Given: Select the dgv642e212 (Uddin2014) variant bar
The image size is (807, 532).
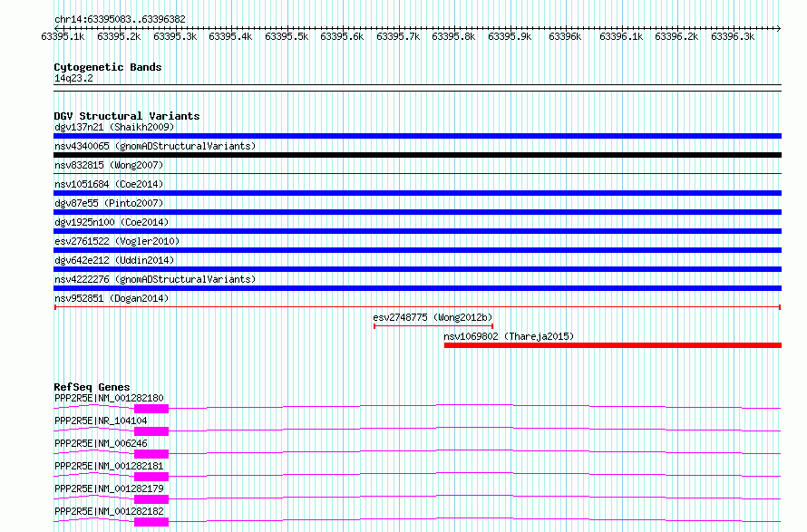Looking at the screenshot, I should coord(417,269).
